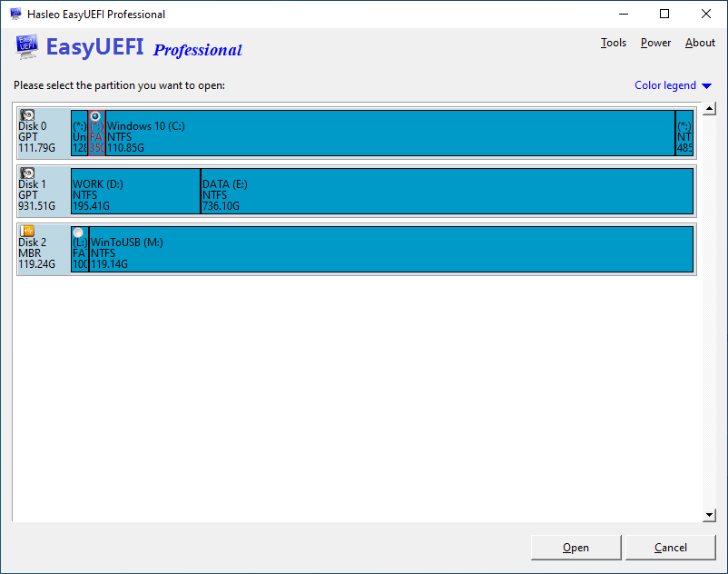This screenshot has width=728, height=574.
Task: Click the Open button
Action: tap(576, 548)
